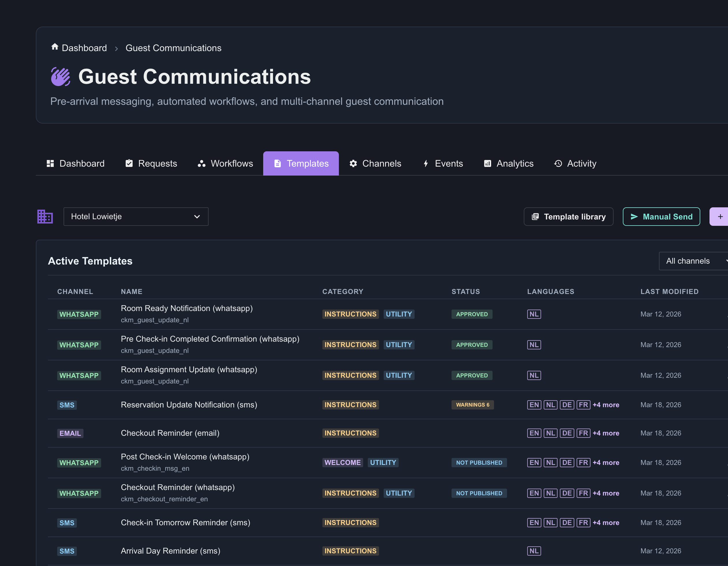Screen dimensions: 728x566
Task: Click the Analytics chart icon
Action: tap(488, 163)
